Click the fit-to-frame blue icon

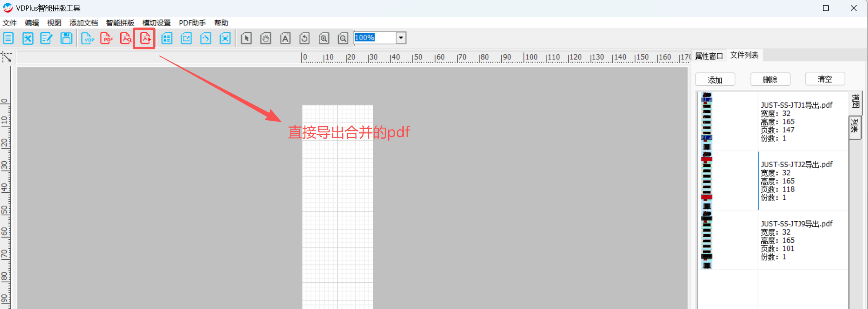(x=225, y=38)
